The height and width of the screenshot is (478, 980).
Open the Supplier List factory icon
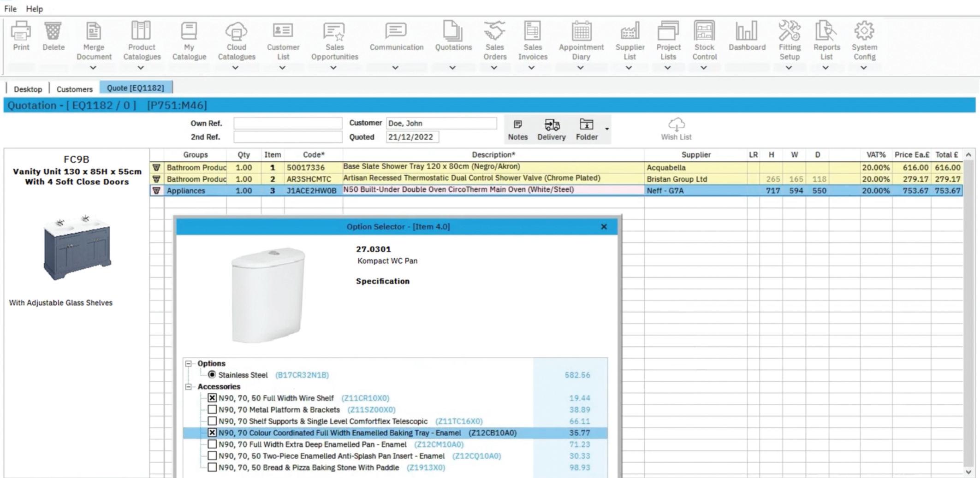(x=630, y=31)
